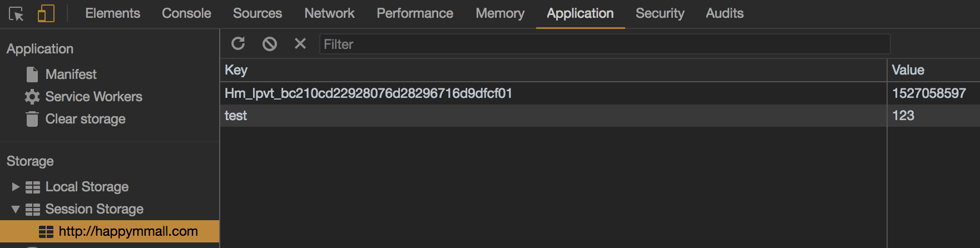980x248 pixels.
Task: Switch to the Console tab
Action: tap(186, 13)
